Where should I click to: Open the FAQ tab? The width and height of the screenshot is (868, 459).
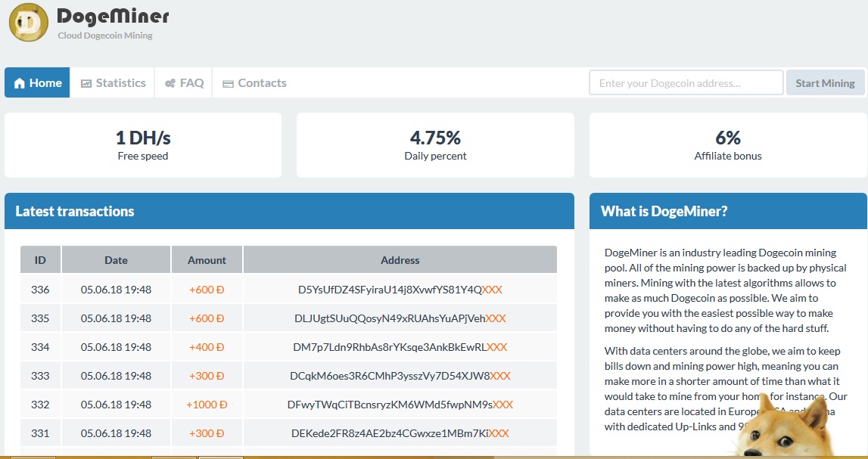pyautogui.click(x=184, y=82)
